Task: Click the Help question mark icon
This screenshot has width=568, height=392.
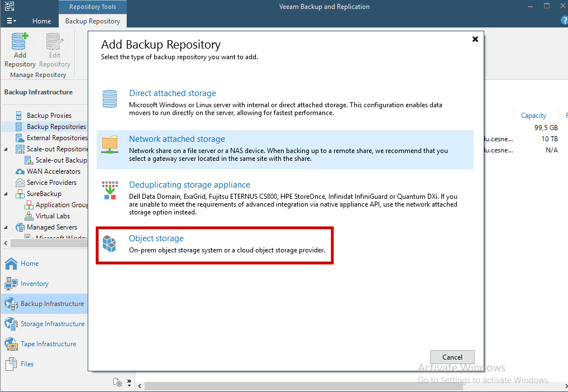Action: coord(563,20)
